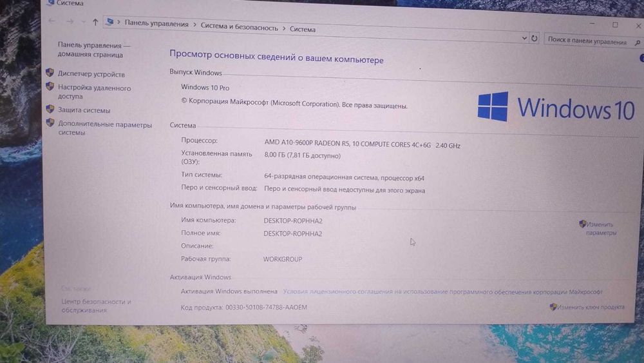Go up one level with Up arrow
The height and width of the screenshot is (363, 644).
[95, 22]
